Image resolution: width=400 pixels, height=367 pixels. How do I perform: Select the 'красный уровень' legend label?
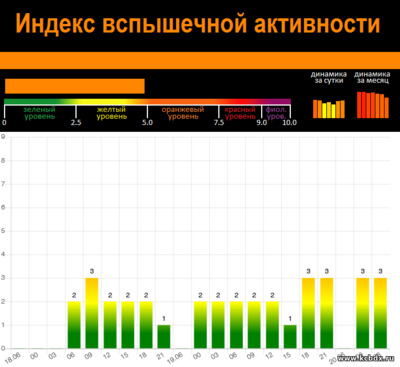[x=240, y=113]
